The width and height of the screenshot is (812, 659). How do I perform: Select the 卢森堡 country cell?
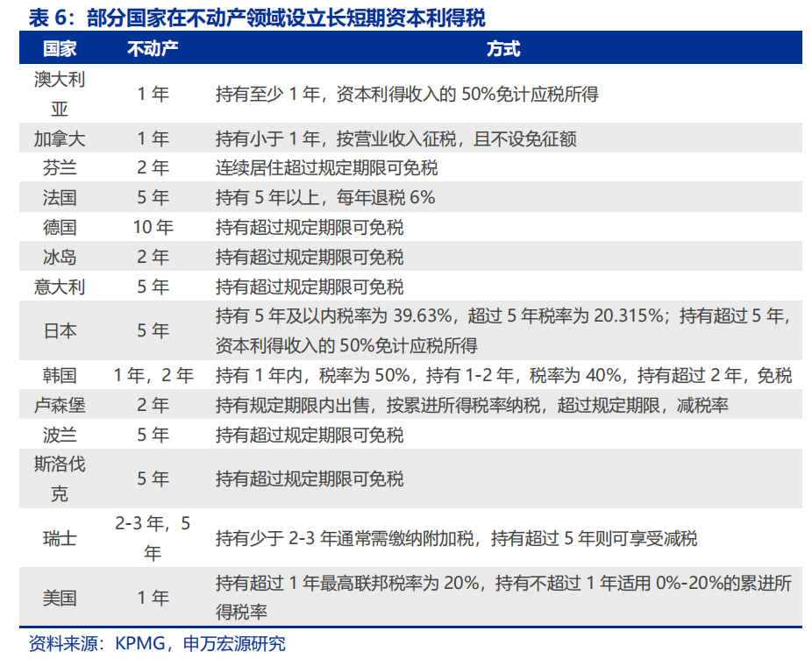pyautogui.click(x=60, y=405)
